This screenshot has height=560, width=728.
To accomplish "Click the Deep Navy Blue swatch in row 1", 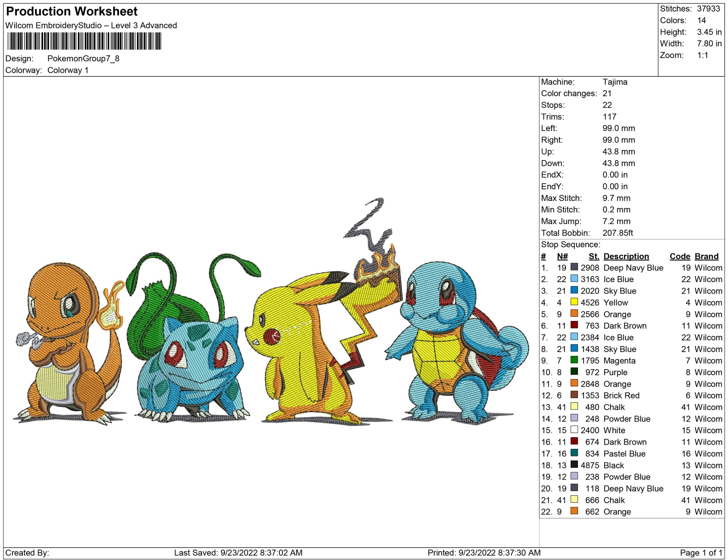I will click(574, 267).
